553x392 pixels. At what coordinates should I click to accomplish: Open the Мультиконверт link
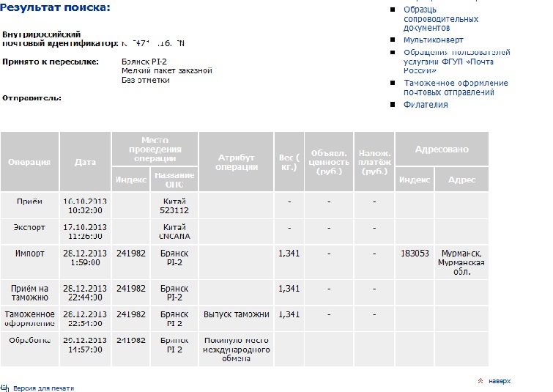[433, 40]
